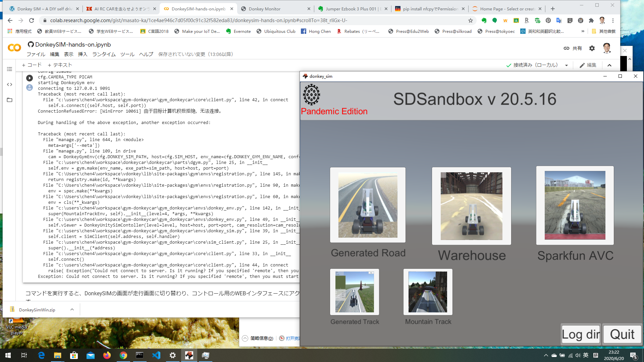Select the Generated Track thumbnail

pos(355,292)
